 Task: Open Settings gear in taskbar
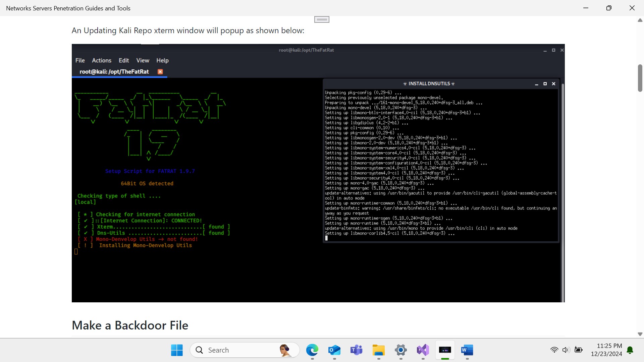pyautogui.click(x=400, y=350)
